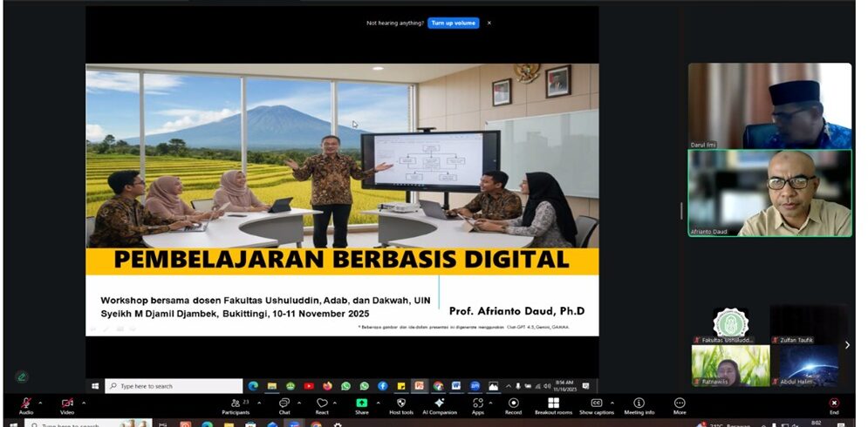Launch the AI Companion
This screenshot has height=427, width=868.
pyautogui.click(x=439, y=403)
